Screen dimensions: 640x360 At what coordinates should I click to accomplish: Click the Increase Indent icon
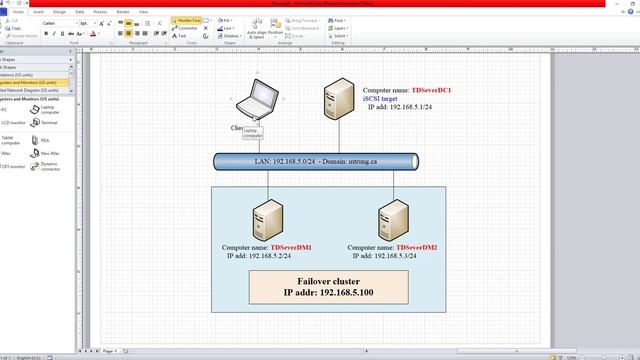(164, 33)
